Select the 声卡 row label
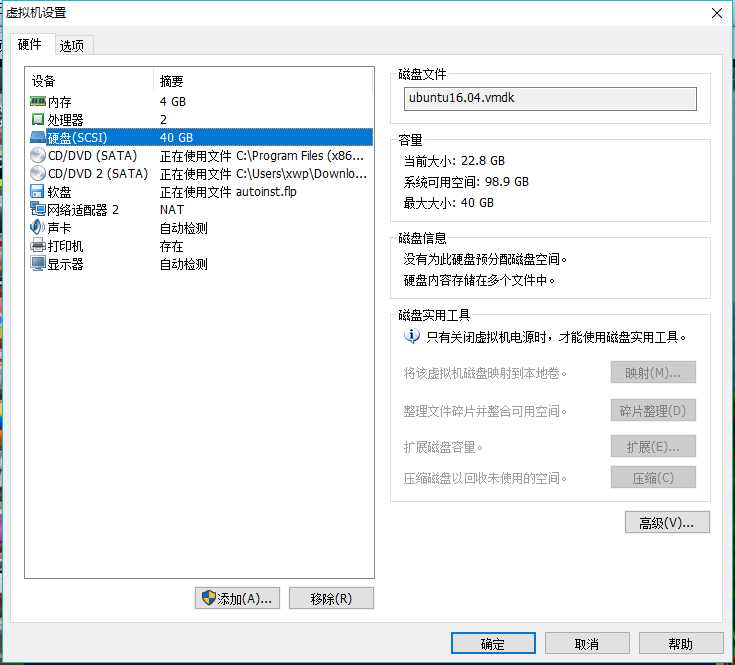 click(60, 228)
